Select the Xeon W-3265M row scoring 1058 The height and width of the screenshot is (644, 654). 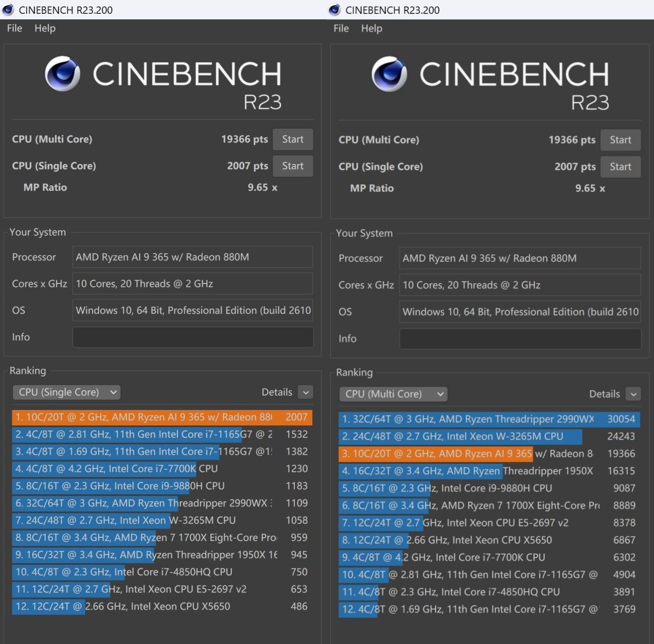[x=162, y=520]
